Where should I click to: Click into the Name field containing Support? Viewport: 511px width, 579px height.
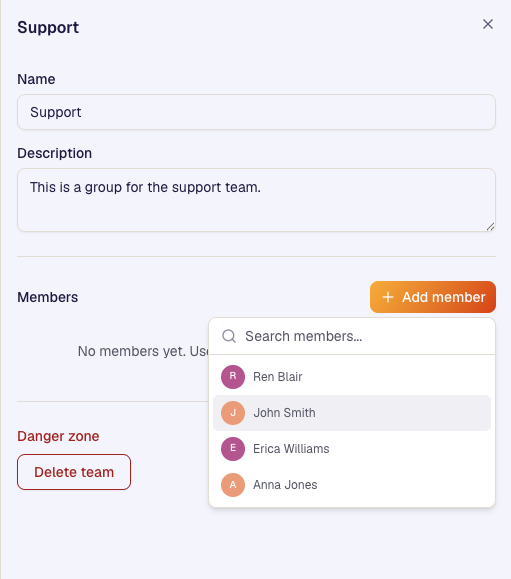[x=256, y=112]
